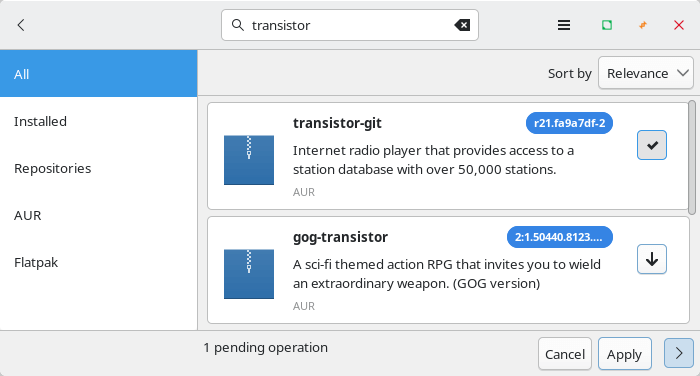Show pending operation details with right chevron
This screenshot has width=700, height=376.
679,353
